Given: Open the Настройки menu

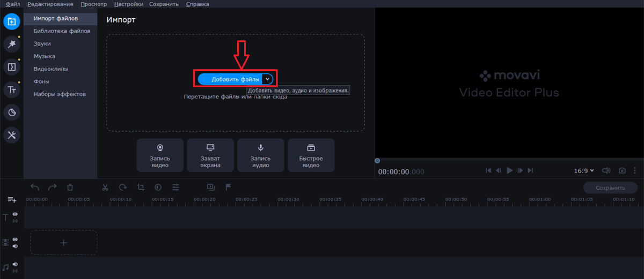Looking at the screenshot, I should 129,4.
